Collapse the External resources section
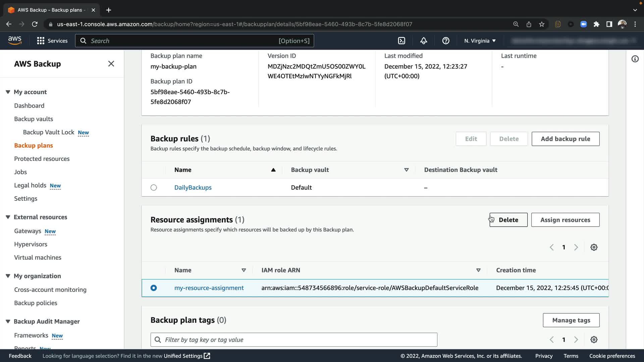The height and width of the screenshot is (362, 644). pos(8,217)
